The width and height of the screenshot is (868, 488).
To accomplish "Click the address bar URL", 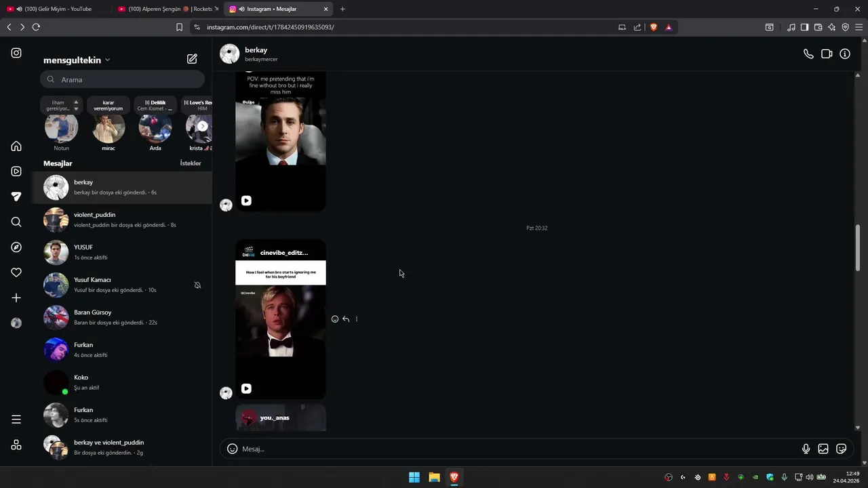I will click(x=270, y=27).
